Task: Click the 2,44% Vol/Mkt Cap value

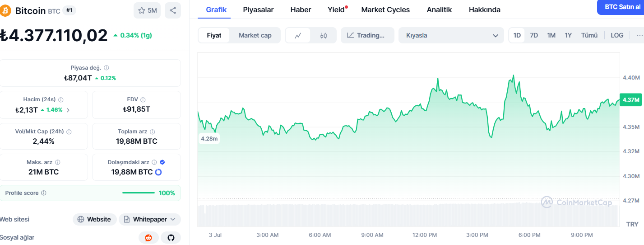Action: (x=43, y=141)
